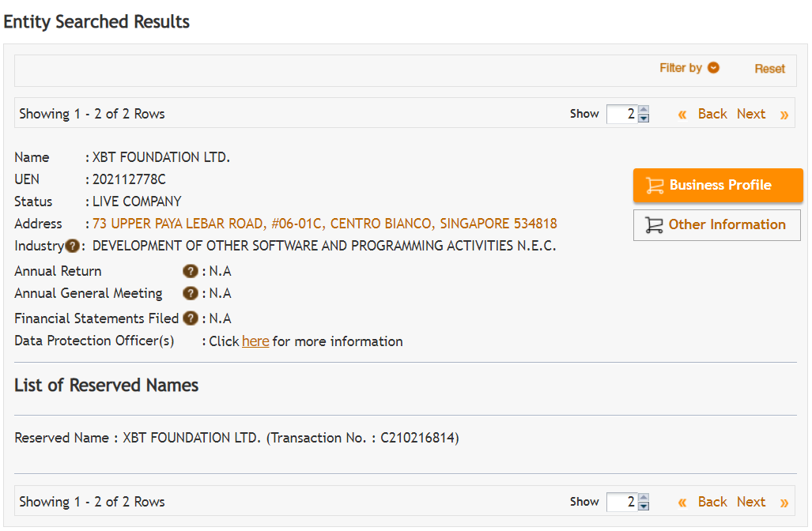Click the bottom Show rows number field
Image resolution: width=812 pixels, height=531 pixels.
pos(623,502)
